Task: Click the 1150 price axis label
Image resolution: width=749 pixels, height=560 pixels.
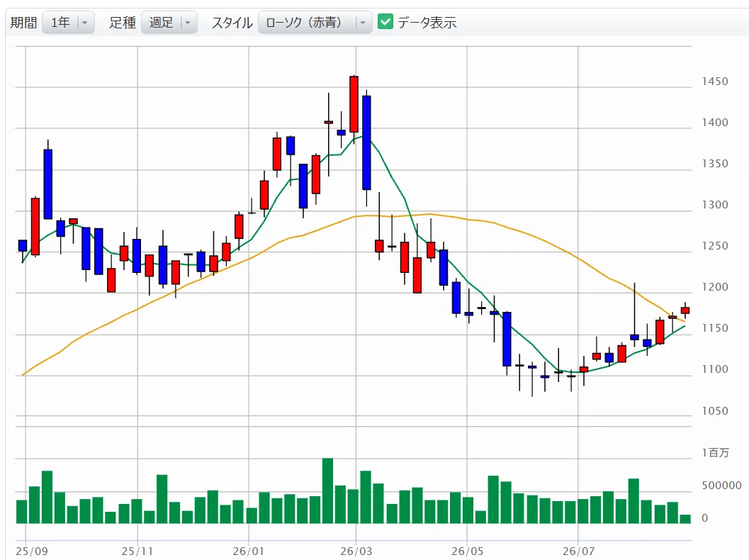Action: (x=714, y=328)
